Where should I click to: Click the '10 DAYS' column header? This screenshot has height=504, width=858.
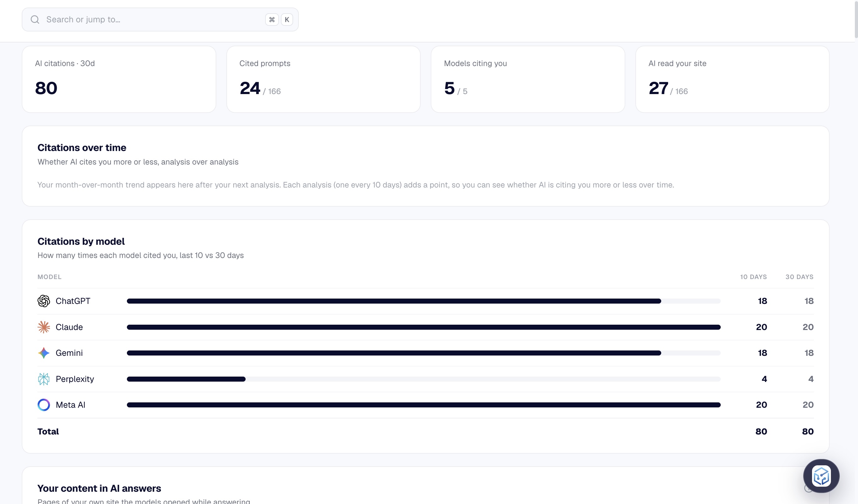[x=753, y=277]
